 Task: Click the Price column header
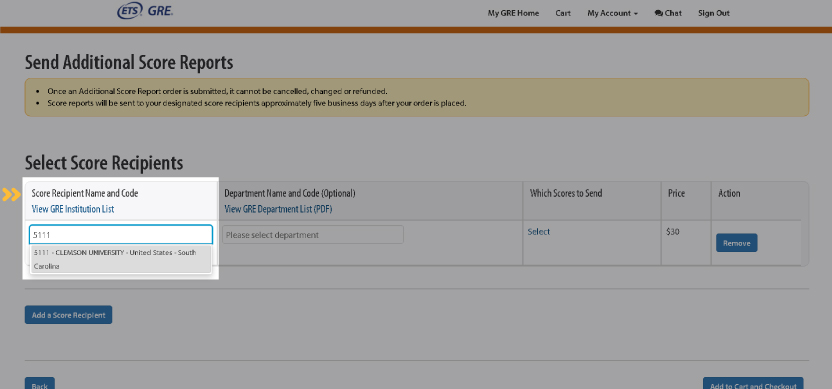676,193
